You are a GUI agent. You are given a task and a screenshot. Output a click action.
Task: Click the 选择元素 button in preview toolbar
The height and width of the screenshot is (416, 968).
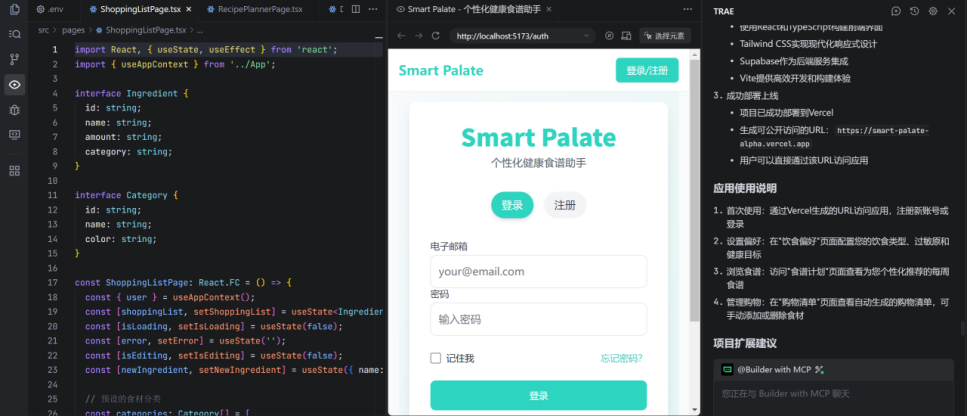[665, 36]
